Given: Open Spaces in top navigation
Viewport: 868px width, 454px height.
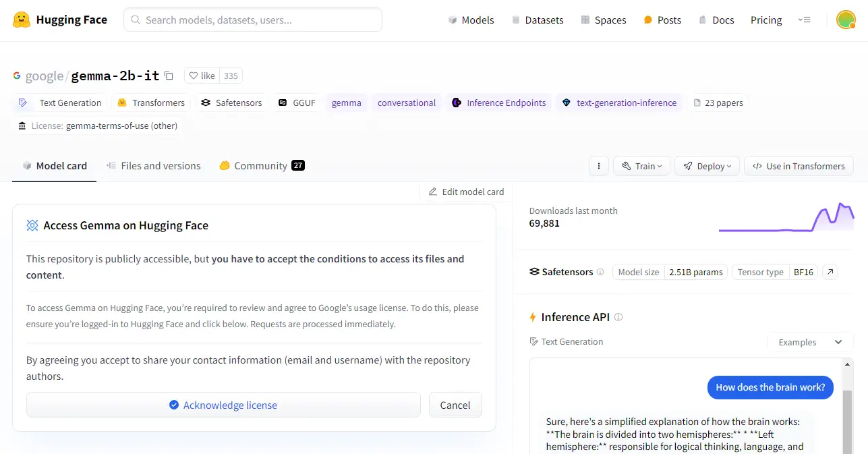Looking at the screenshot, I should click(x=603, y=20).
